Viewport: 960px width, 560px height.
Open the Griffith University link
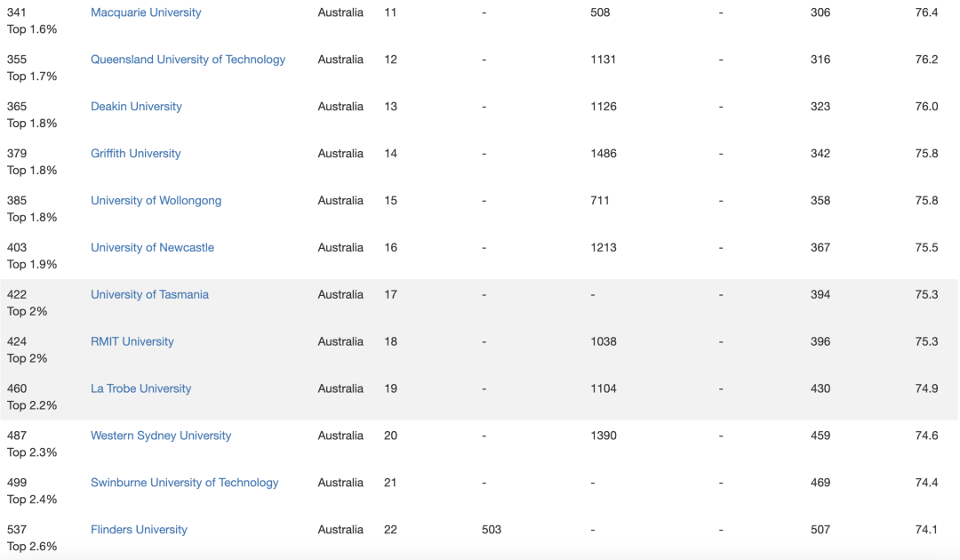(135, 154)
